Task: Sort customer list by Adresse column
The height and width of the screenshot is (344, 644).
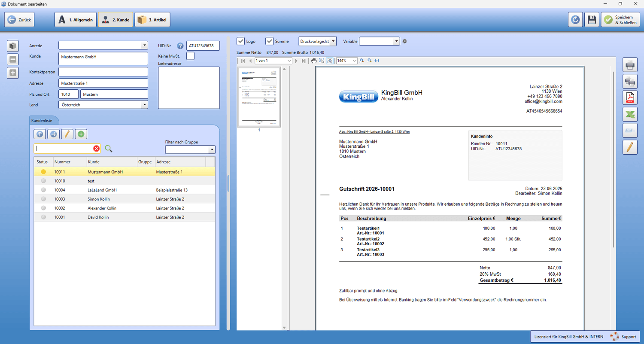Action: tap(180, 162)
